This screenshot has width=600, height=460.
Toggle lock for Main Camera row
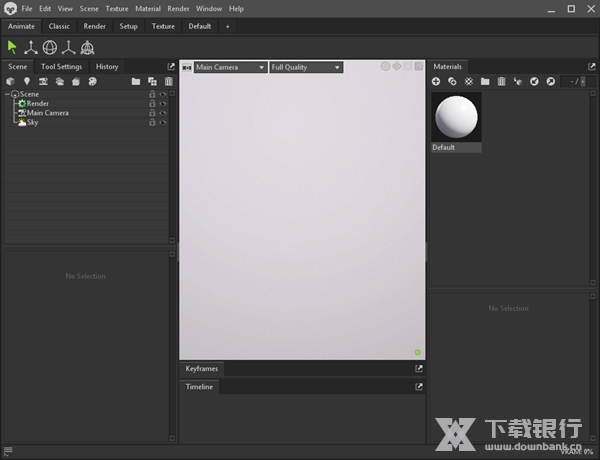coord(152,113)
